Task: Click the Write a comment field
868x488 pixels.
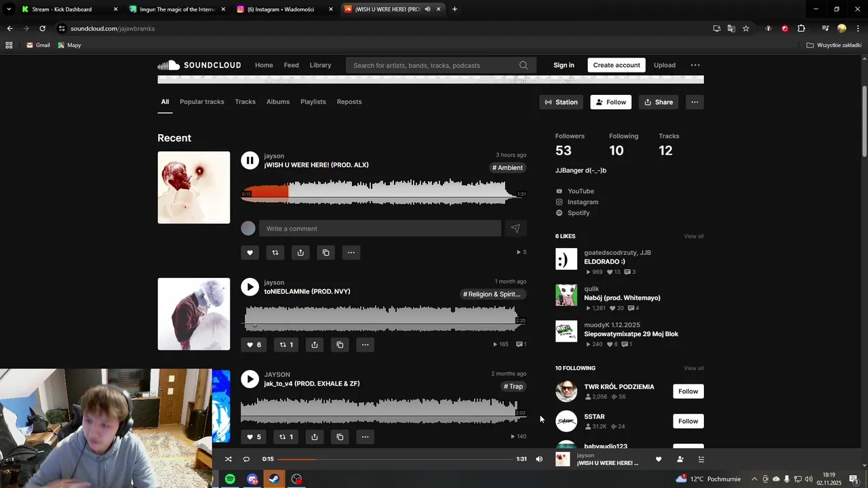Action: [x=380, y=228]
